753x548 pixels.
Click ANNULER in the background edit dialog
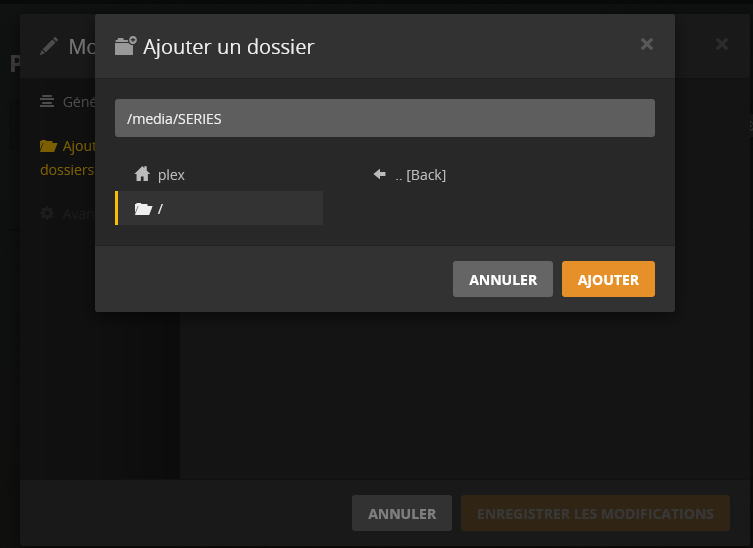pos(401,513)
